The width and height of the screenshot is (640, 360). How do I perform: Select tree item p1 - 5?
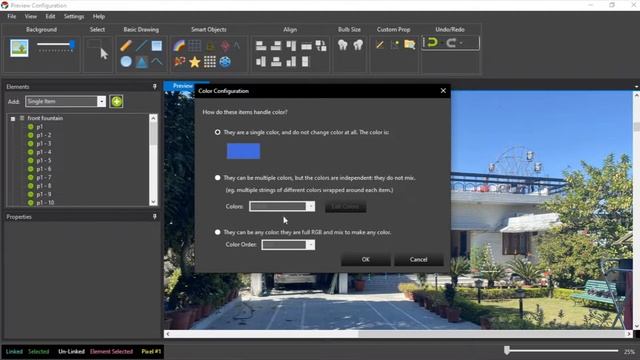[x=44, y=160]
